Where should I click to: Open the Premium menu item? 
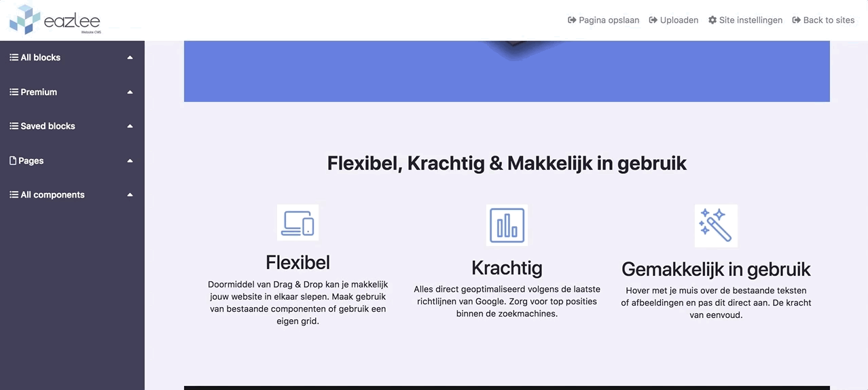(39, 92)
